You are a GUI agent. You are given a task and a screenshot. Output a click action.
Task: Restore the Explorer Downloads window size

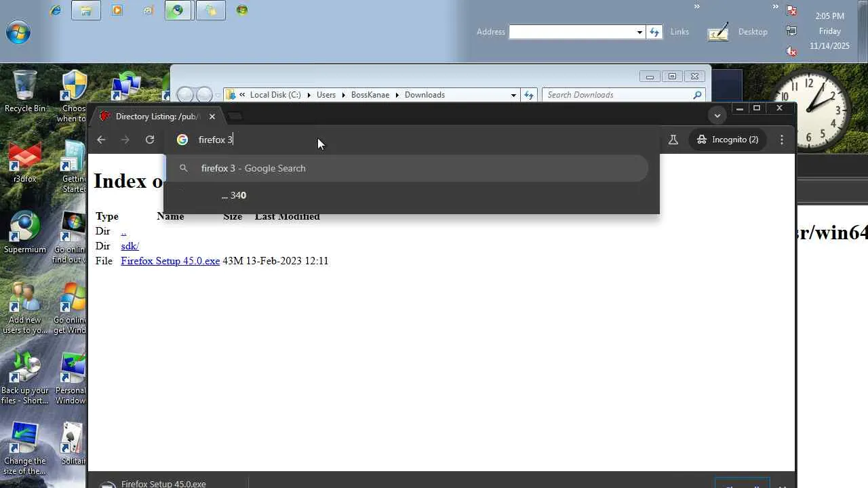click(672, 77)
